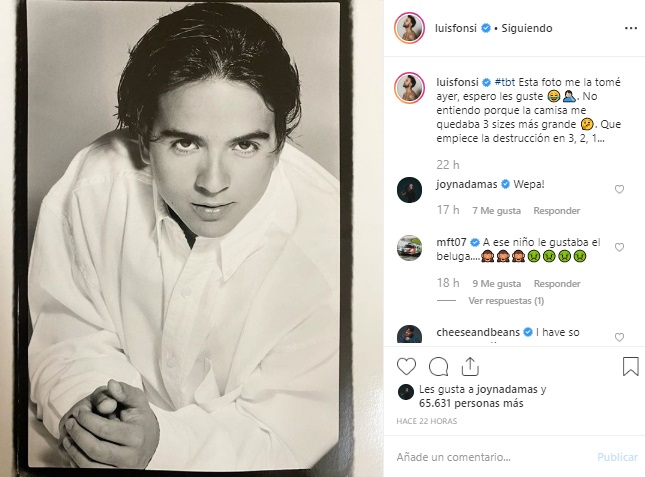This screenshot has width=645, height=477.
Task: Open cheeseandbeans commenter avatar
Action: 409,336
